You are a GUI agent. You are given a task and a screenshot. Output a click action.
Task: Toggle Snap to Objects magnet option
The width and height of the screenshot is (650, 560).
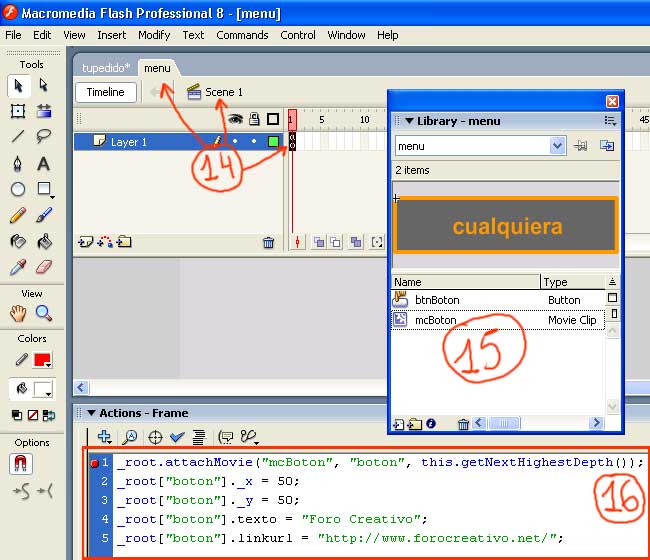pos(20,463)
